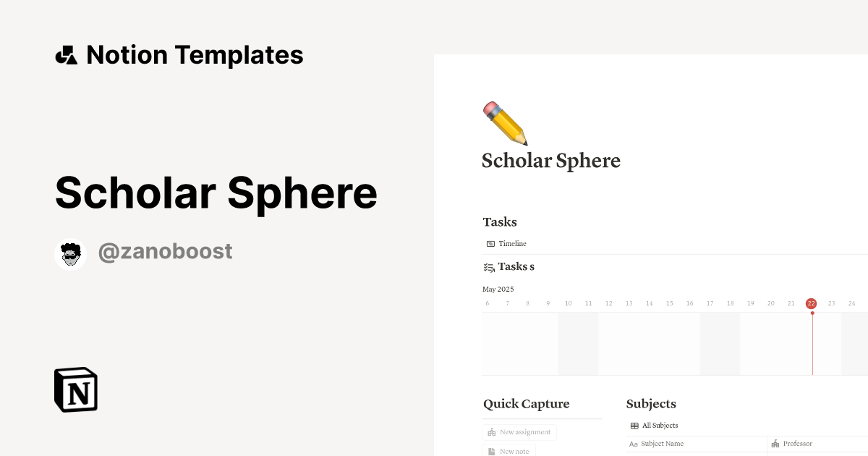Click the checklist icon beside Tasks s
Screen dimensions: 868x456
(x=488, y=267)
